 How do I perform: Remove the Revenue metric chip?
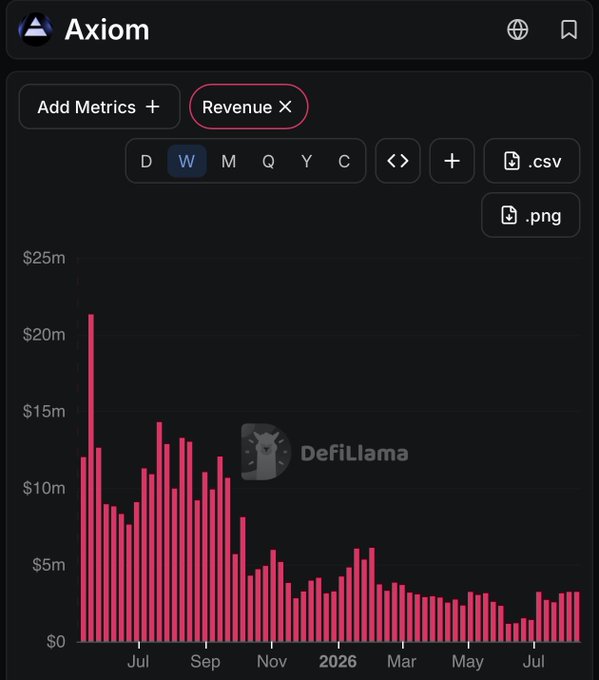tap(285, 107)
